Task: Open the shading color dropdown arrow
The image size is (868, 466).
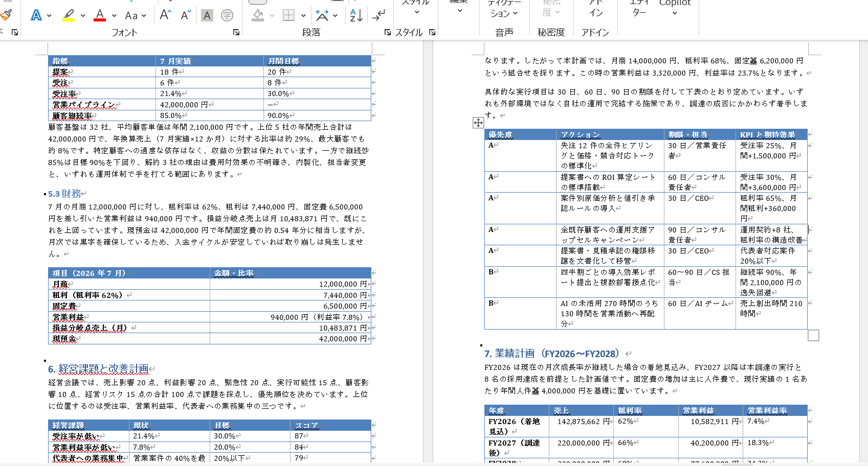Action: tap(272, 16)
